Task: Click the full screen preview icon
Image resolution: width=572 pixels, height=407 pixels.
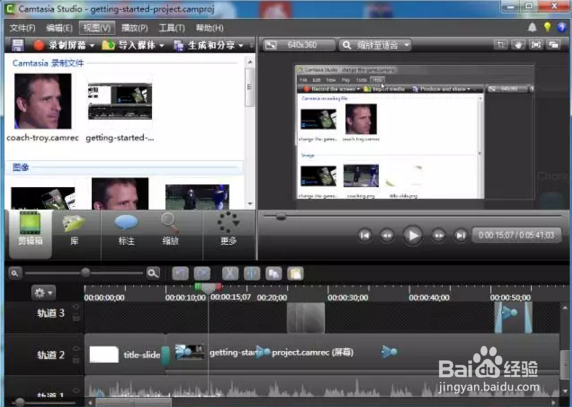Action: (536, 45)
